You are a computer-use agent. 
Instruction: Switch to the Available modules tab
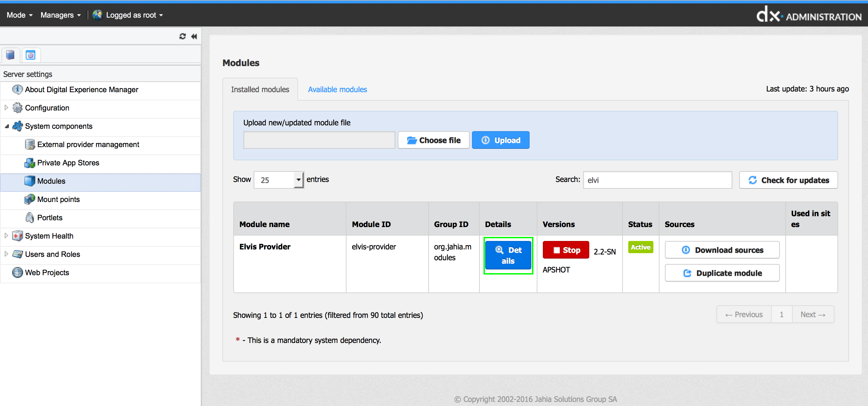[x=337, y=89]
